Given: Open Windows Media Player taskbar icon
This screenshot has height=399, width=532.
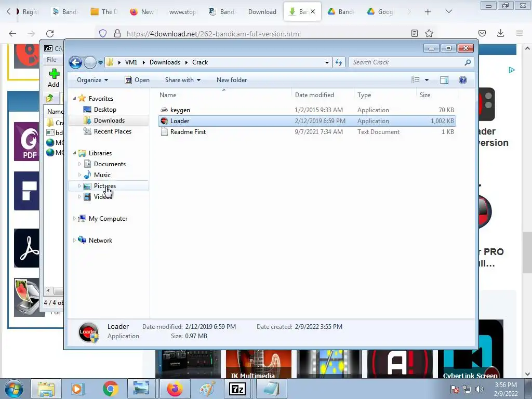Looking at the screenshot, I should 77,389.
